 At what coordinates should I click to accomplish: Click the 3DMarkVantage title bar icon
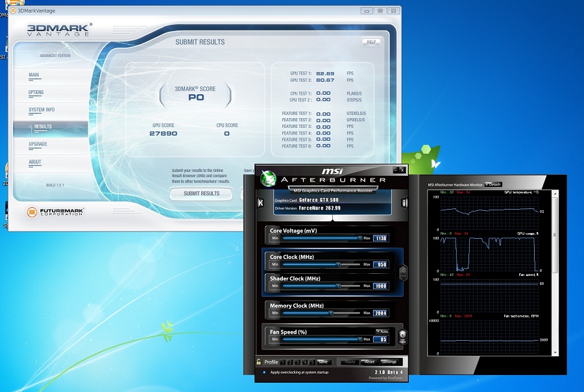tap(13, 10)
